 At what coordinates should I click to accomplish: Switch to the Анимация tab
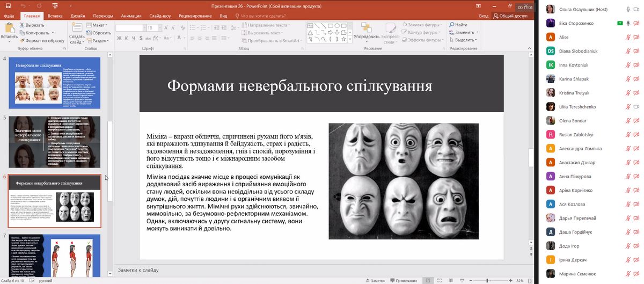coord(131,16)
